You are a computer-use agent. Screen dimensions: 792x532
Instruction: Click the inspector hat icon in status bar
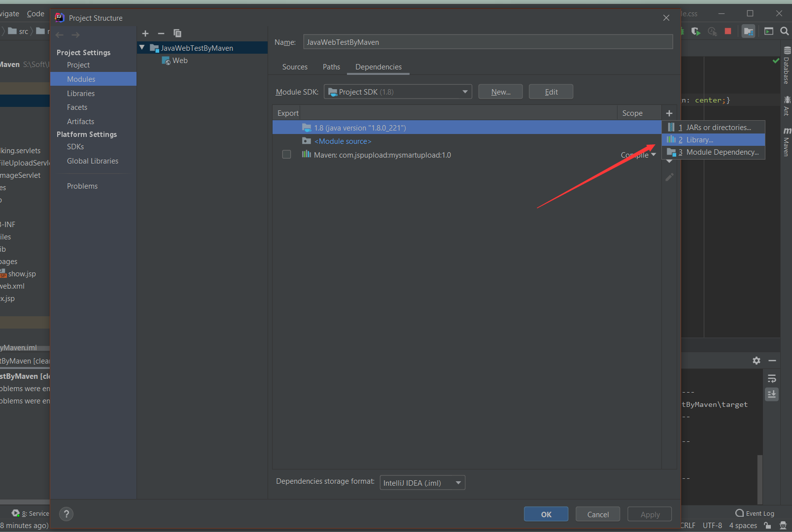[x=783, y=526]
